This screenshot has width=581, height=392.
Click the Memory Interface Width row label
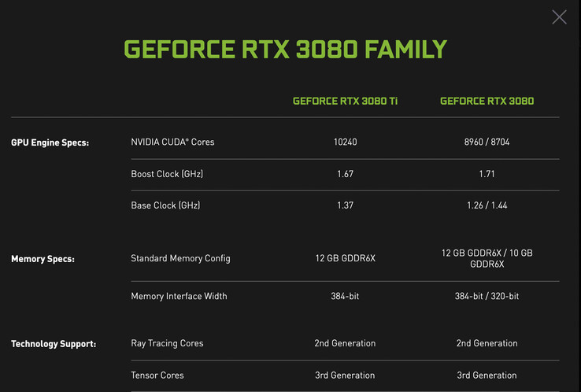179,296
